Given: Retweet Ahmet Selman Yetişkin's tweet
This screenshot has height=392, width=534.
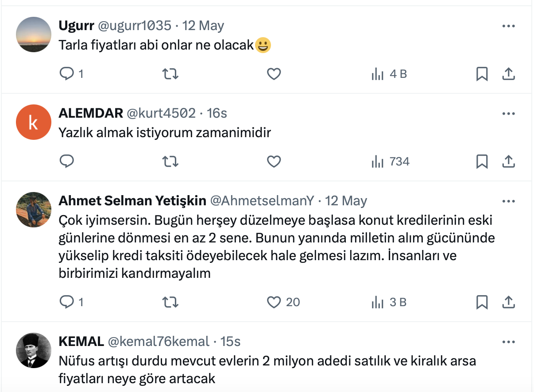Looking at the screenshot, I should pyautogui.click(x=170, y=302).
